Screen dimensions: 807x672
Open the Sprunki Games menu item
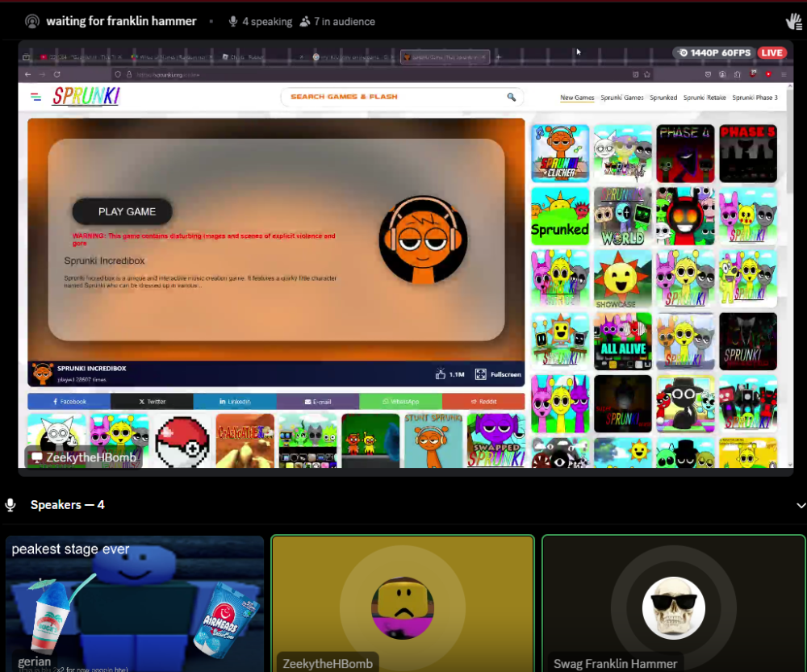point(621,98)
